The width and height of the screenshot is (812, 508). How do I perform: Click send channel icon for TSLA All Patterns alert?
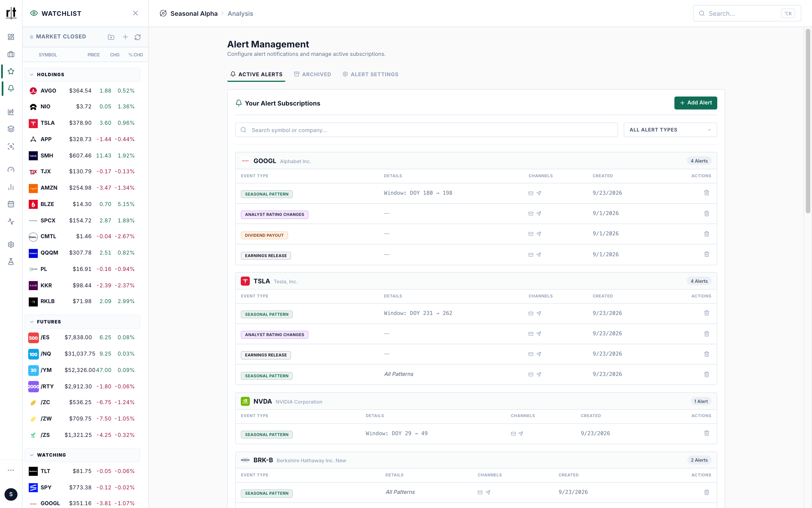[539, 374]
